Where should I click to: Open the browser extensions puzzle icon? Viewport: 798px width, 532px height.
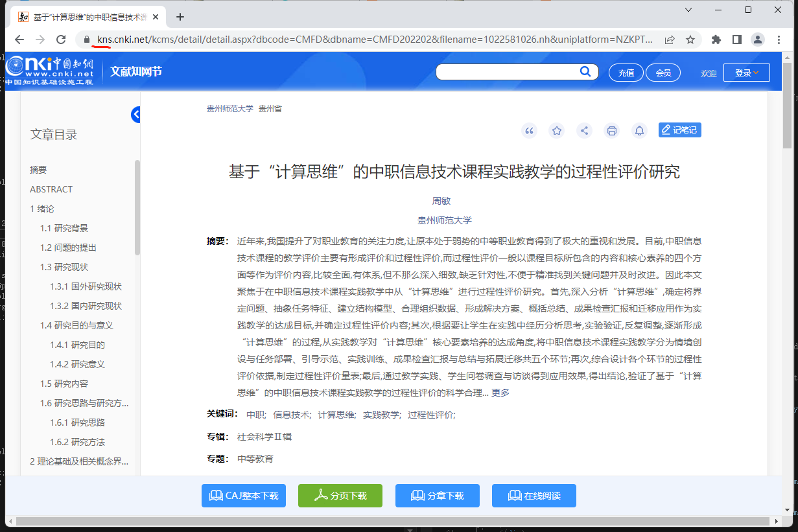(x=716, y=40)
